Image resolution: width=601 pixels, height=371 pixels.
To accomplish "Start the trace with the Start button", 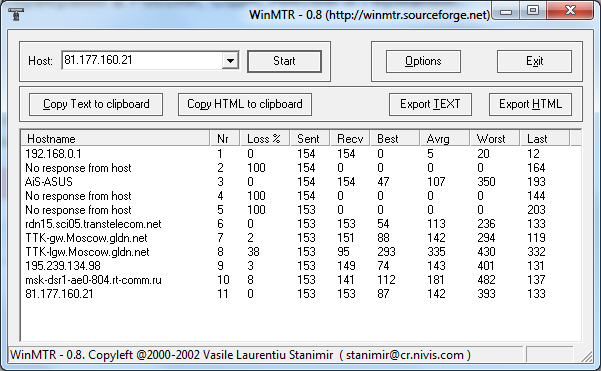I will tap(284, 61).
